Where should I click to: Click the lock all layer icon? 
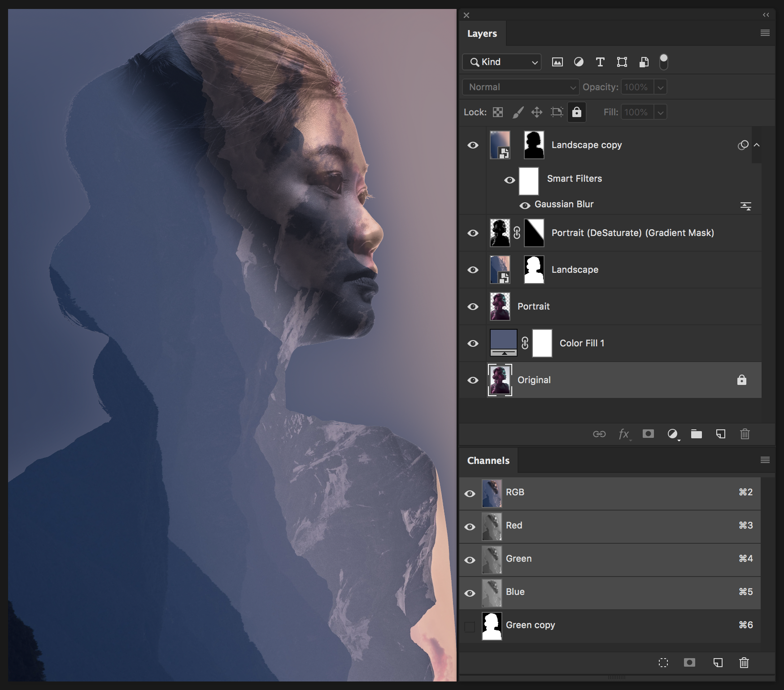coord(576,112)
